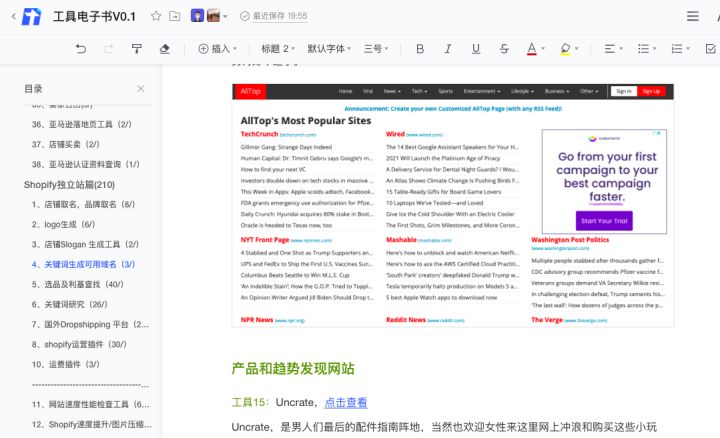This screenshot has height=438, width=720.
Task: Select Shopify独立站篇 in the outline
Action: pos(69,185)
